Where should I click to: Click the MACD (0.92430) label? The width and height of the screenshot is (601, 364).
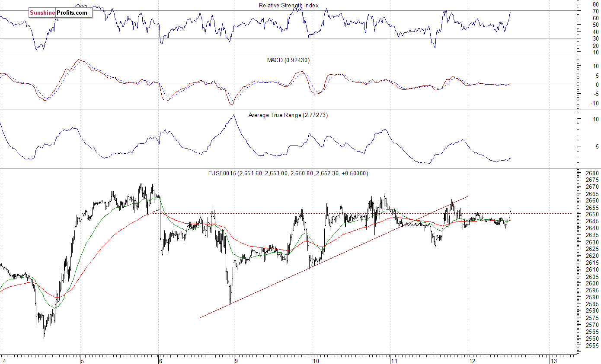point(288,60)
